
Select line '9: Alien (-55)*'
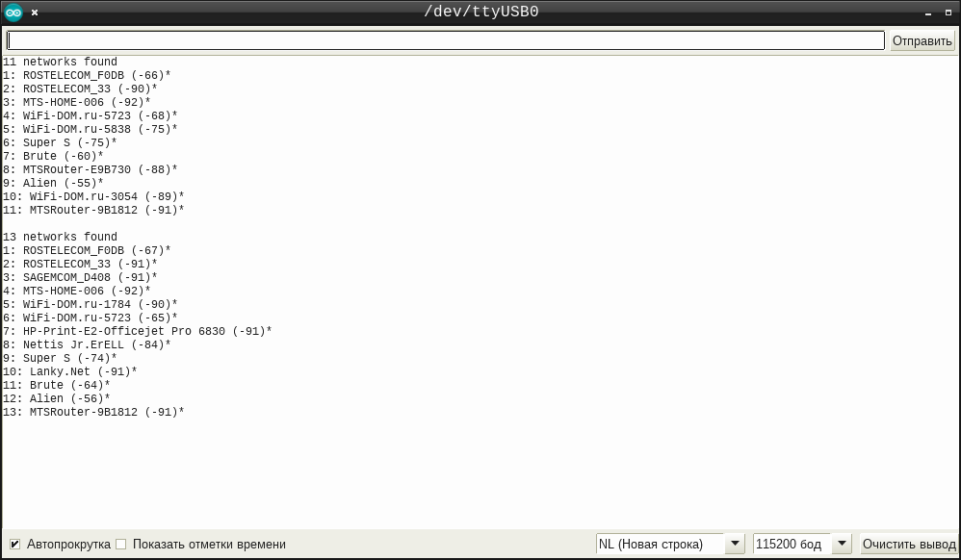click(53, 183)
